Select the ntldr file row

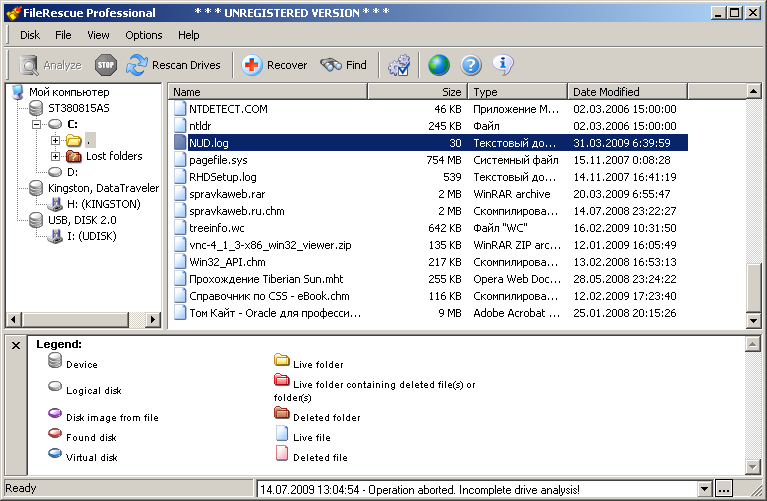[x=429, y=126]
